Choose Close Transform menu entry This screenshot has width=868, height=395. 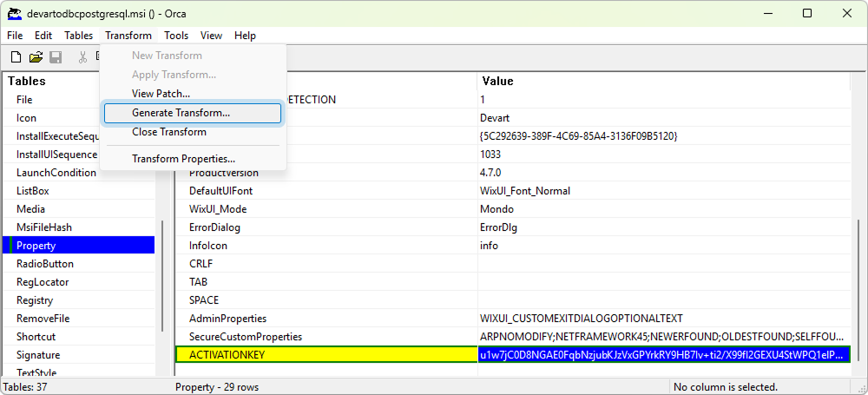(x=193, y=132)
